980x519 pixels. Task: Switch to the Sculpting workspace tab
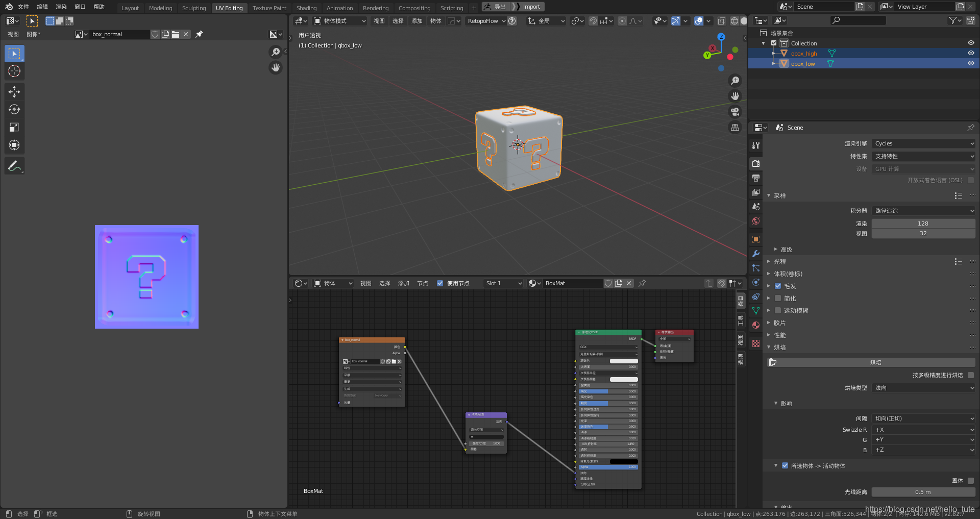[x=194, y=8]
